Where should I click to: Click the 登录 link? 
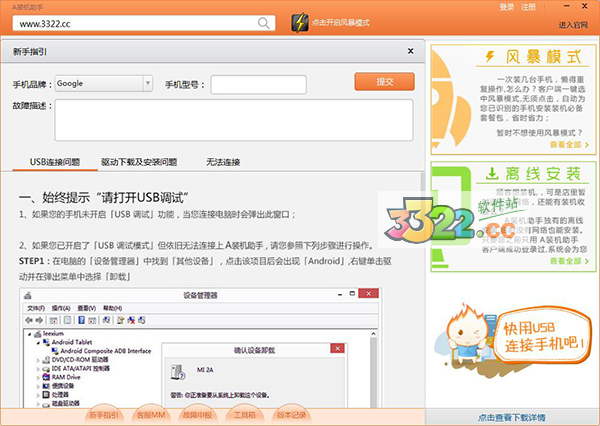(x=507, y=7)
